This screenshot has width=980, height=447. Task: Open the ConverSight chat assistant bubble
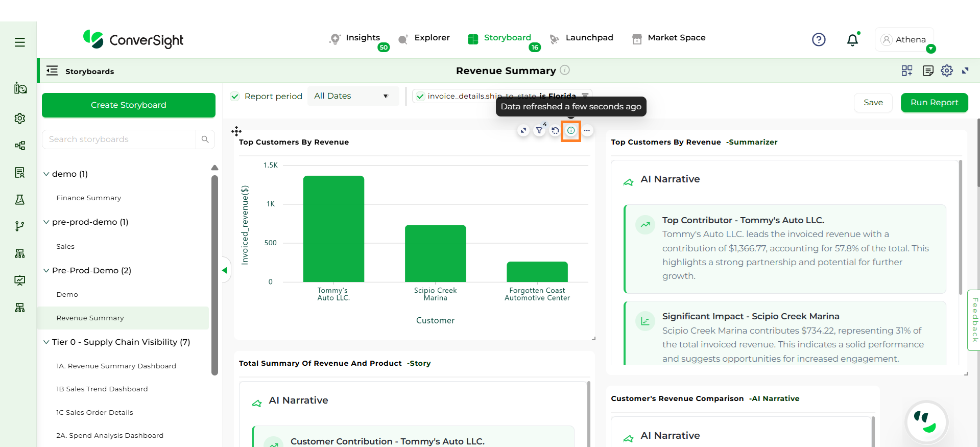click(x=926, y=422)
